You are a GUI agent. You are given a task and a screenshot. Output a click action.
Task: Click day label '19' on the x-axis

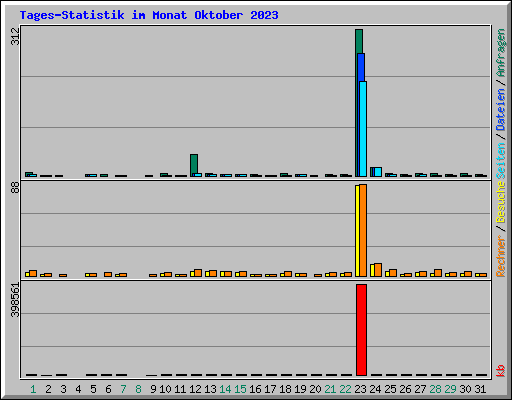(x=300, y=389)
